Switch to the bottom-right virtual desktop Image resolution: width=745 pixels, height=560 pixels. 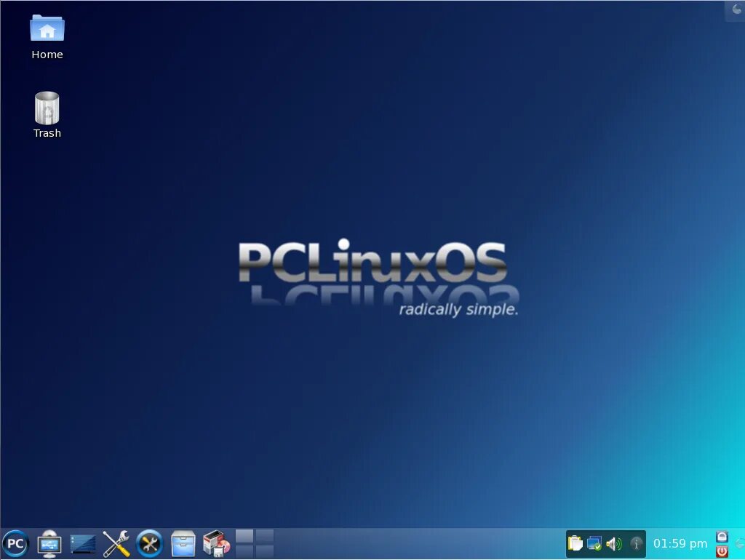265,551
